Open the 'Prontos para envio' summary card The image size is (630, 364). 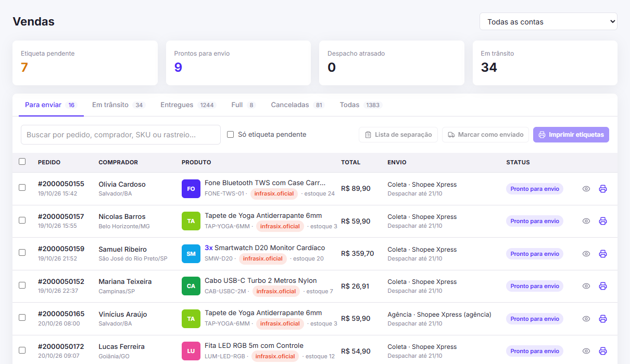point(238,63)
